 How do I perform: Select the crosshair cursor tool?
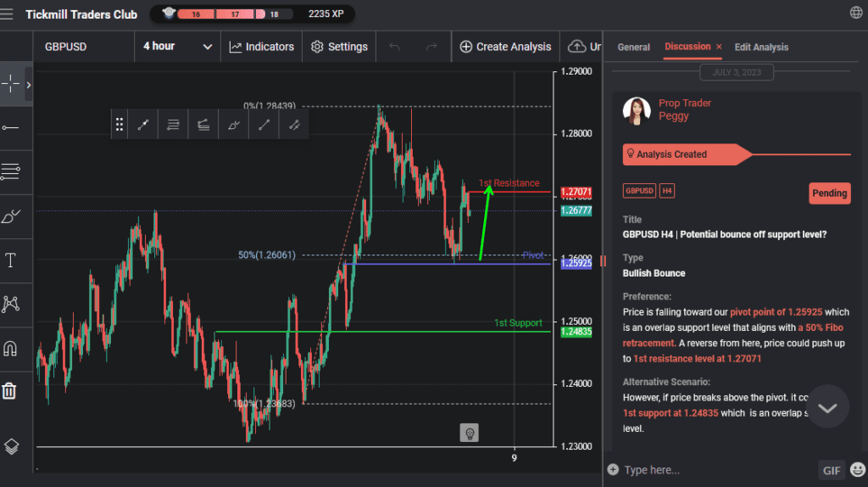pyautogui.click(x=11, y=84)
